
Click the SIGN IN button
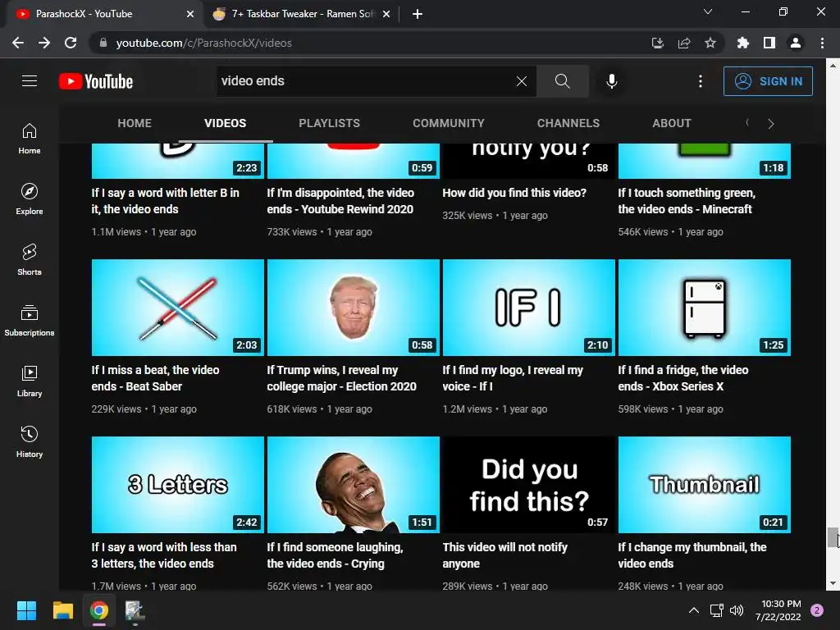click(x=768, y=81)
